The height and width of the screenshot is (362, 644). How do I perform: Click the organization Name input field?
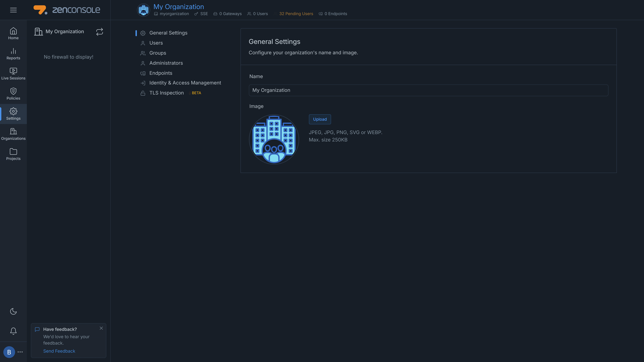pyautogui.click(x=428, y=90)
